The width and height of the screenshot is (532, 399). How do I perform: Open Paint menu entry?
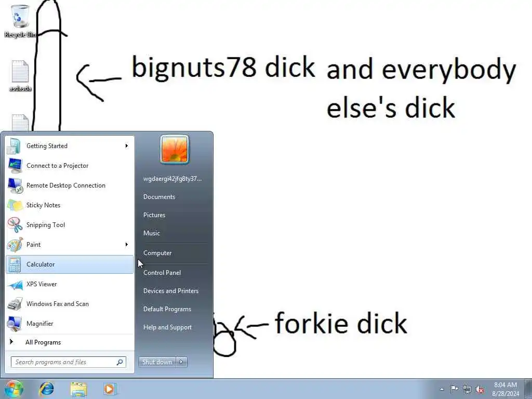[70, 245]
